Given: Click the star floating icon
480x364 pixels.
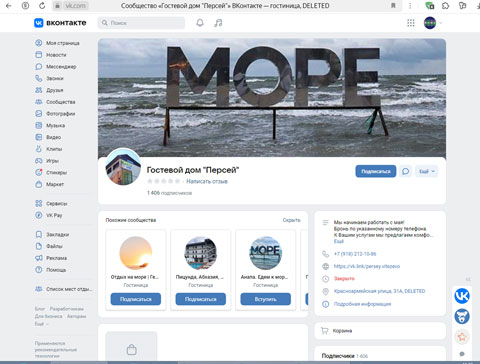Looking at the screenshot, I should coord(462,337).
